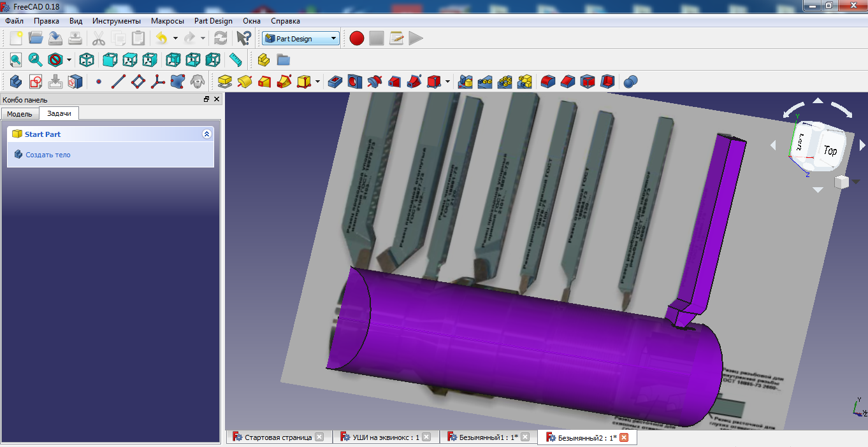The height and width of the screenshot is (447, 868).
Task: Select the Mirrored feature tool
Action: coord(465,82)
